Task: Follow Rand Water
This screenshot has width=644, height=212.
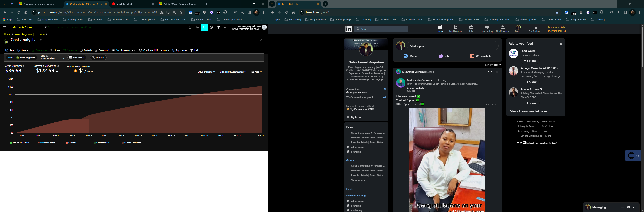Action: pos(530,61)
